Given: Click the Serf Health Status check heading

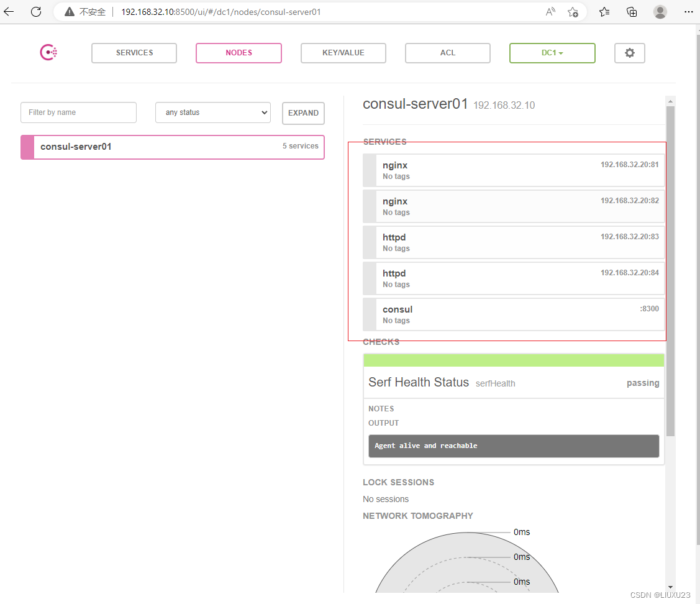Looking at the screenshot, I should pyautogui.click(x=419, y=382).
